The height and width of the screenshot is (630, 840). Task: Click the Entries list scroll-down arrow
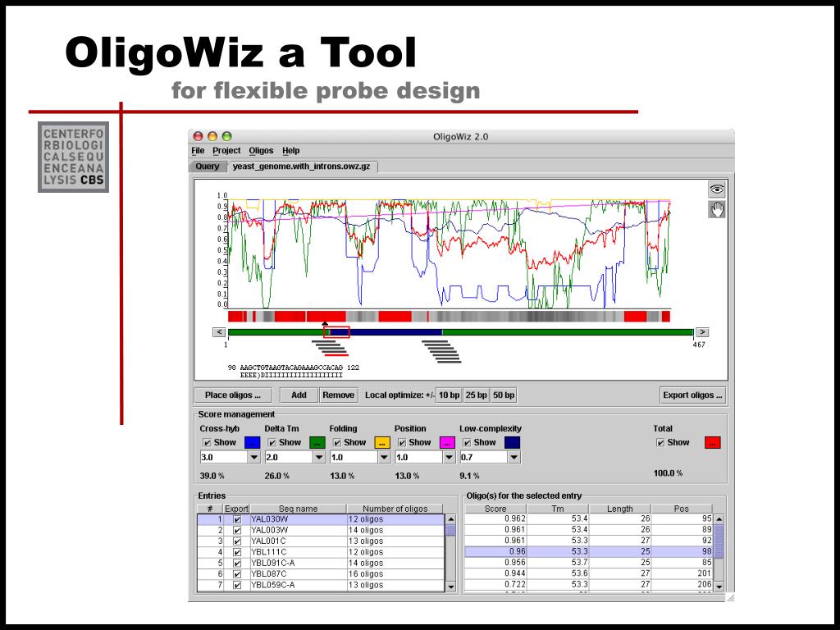[450, 587]
